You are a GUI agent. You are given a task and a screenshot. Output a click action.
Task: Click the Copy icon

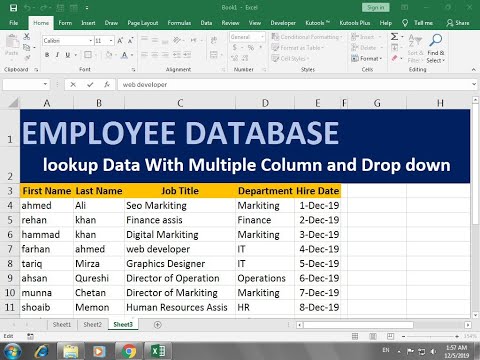coord(27,47)
